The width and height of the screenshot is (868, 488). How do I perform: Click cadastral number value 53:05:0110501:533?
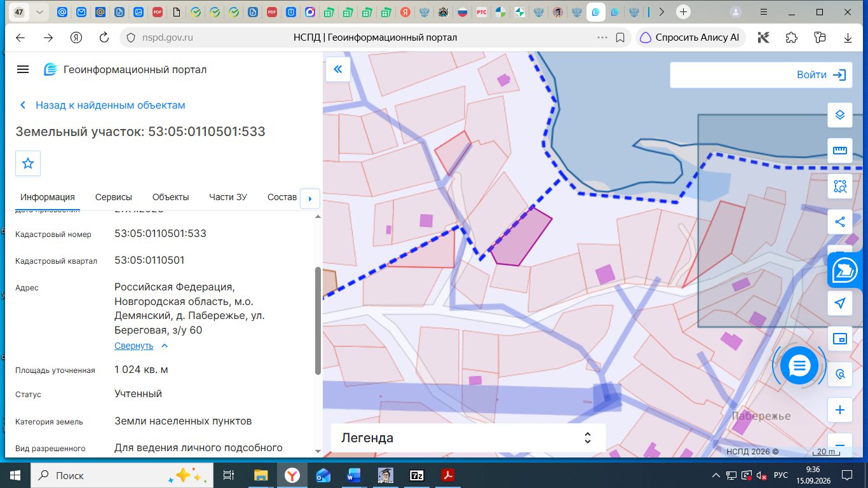pyautogui.click(x=160, y=233)
